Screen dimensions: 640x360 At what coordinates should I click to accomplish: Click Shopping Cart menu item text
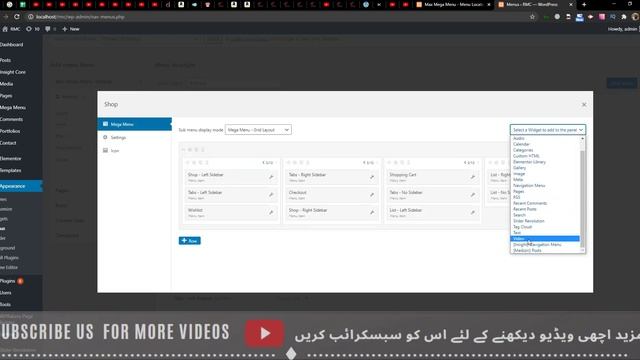pos(403,175)
